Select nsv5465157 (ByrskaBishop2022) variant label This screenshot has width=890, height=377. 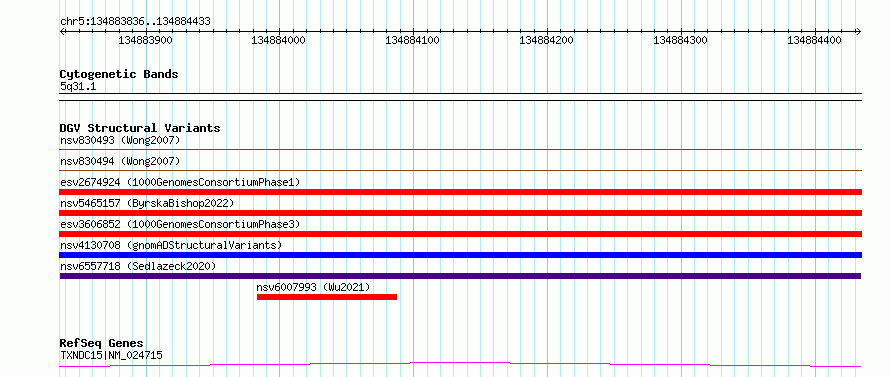pos(147,203)
